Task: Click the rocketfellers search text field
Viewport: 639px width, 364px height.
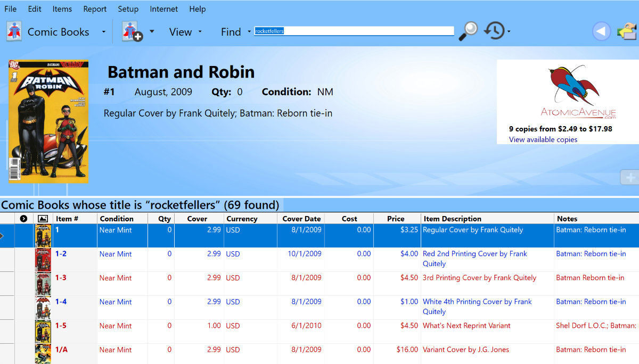Action: tap(354, 31)
